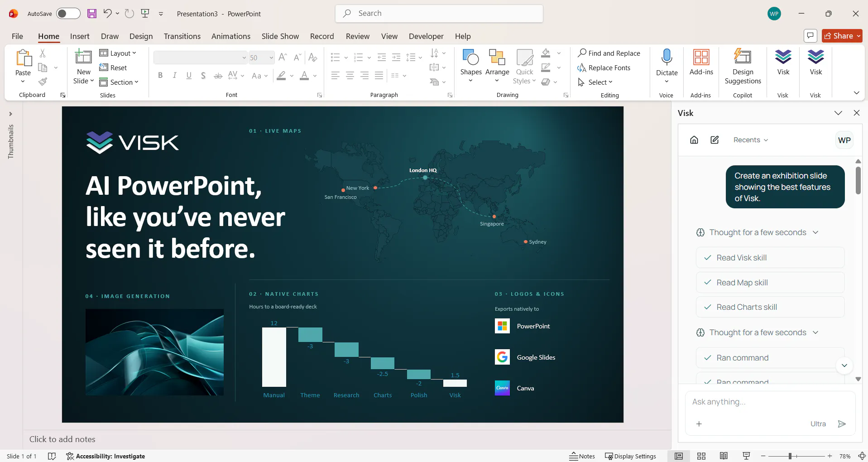Apply the font color swatch
This screenshot has width=868, height=462.
coord(304,76)
